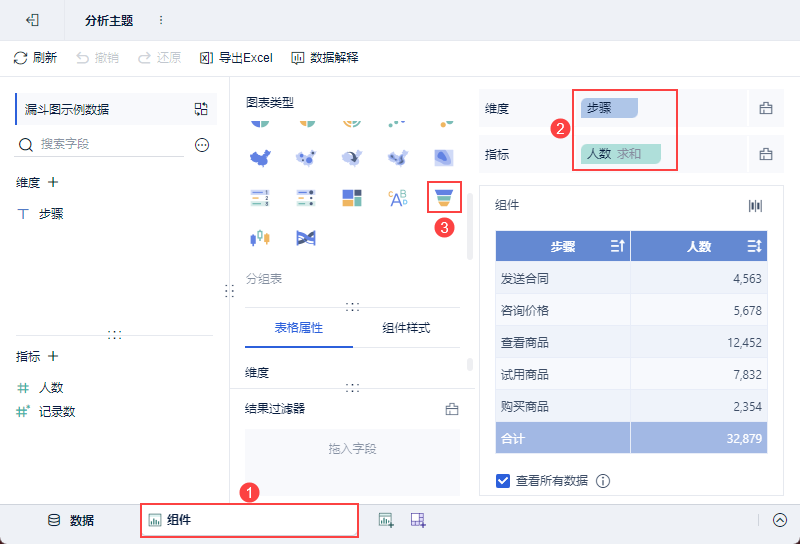Choose the region map chart with China shape
Image resolution: width=800 pixels, height=544 pixels.
tap(260, 158)
